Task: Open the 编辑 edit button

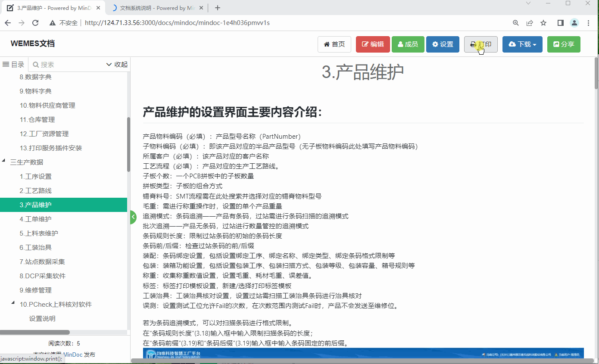Action: click(373, 44)
